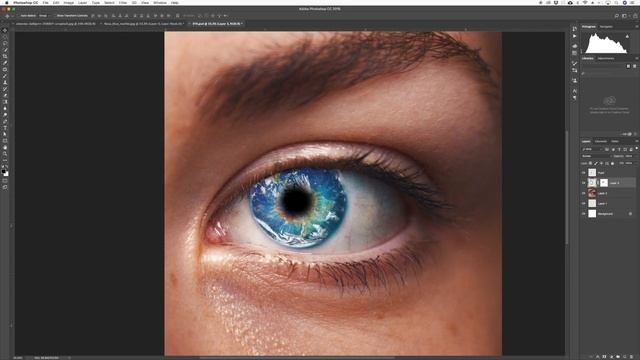
Task: Click the Background layer thumbnail
Action: click(x=592, y=213)
